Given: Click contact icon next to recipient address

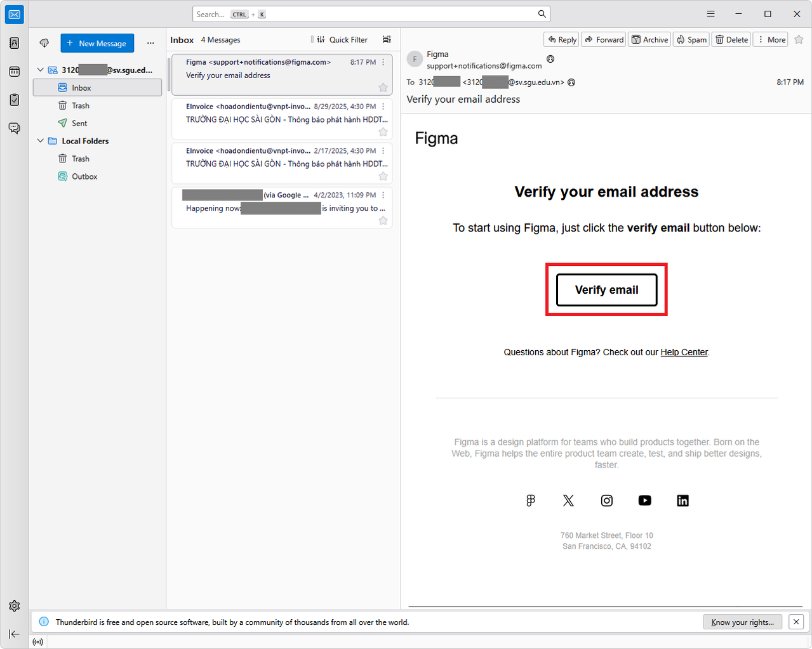Looking at the screenshot, I should pos(571,82).
